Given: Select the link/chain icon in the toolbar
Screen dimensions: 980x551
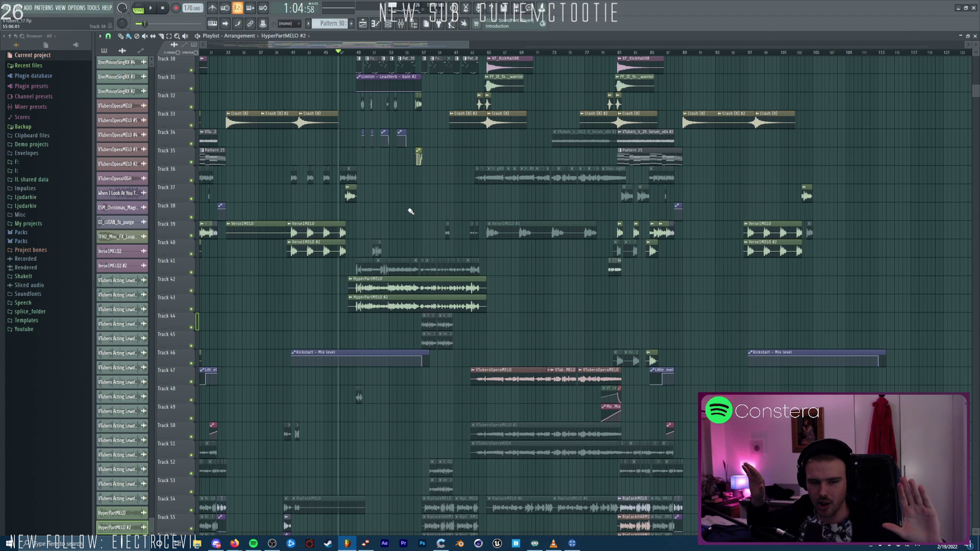Looking at the screenshot, I should pos(250,23).
